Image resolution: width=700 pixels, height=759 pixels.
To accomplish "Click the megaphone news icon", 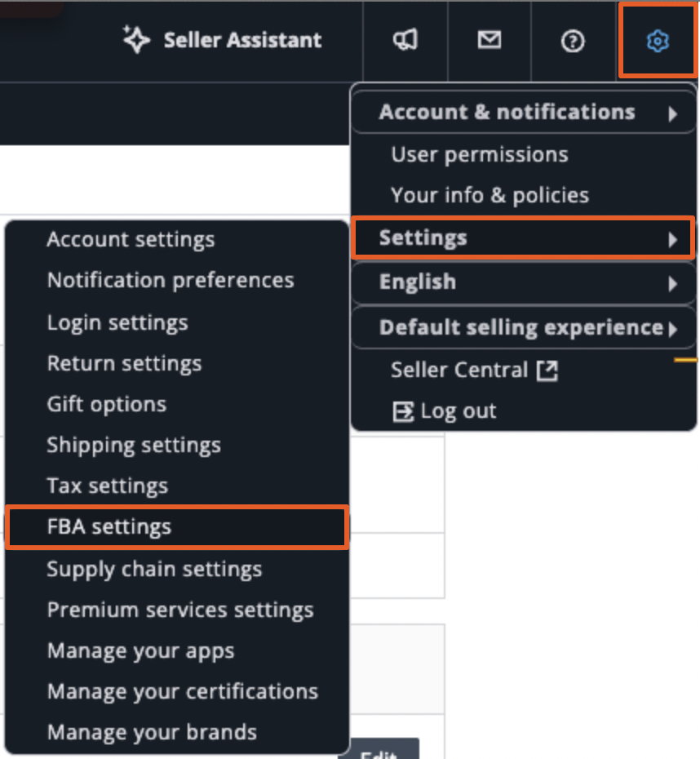I will point(405,40).
